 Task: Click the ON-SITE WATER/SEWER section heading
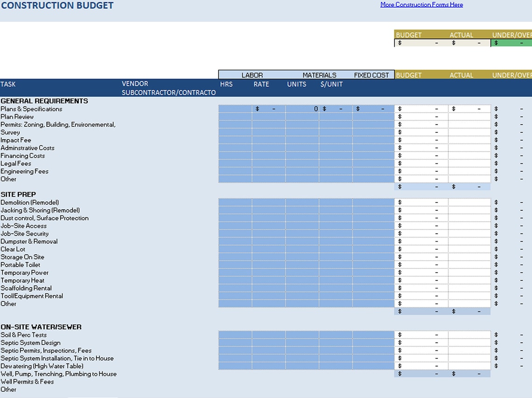pos(42,327)
